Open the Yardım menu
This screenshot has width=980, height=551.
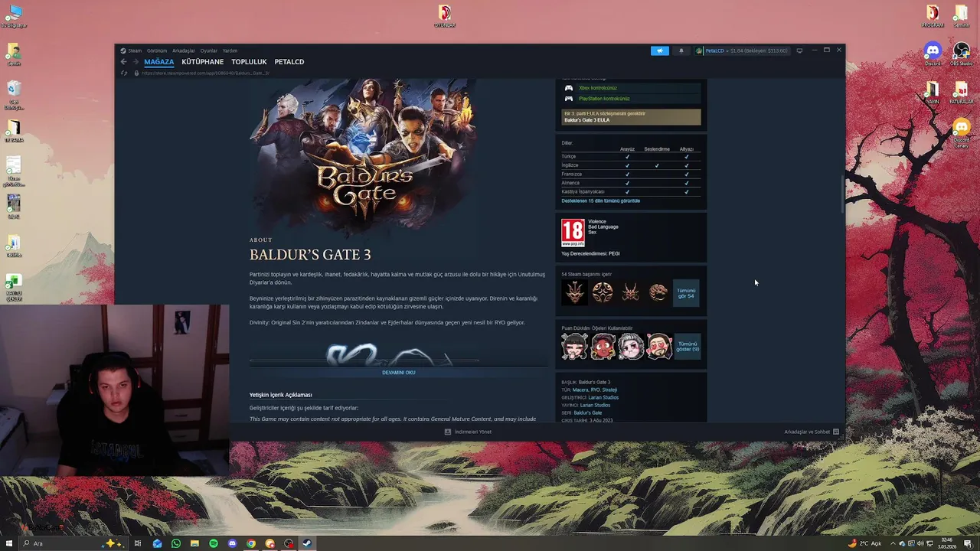click(x=230, y=51)
